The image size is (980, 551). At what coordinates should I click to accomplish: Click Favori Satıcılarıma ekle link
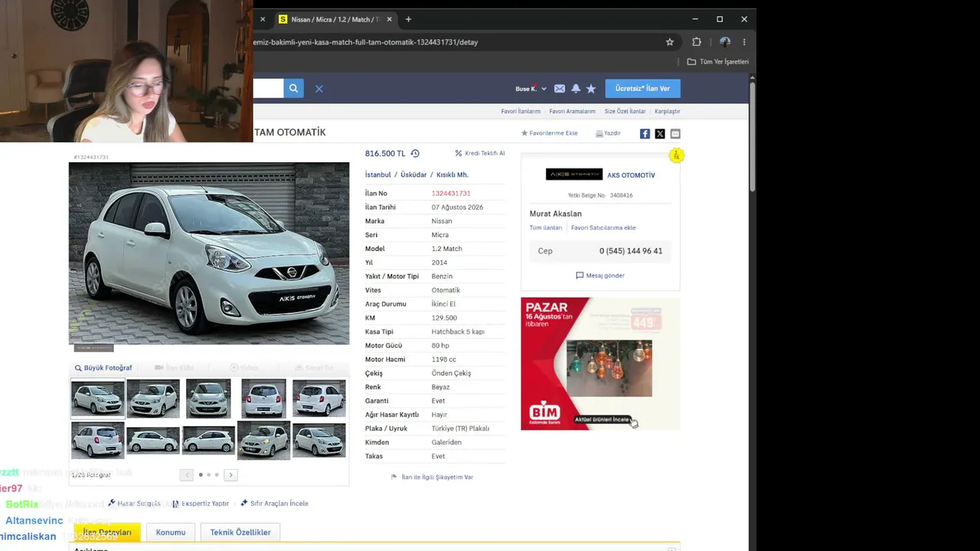pos(603,228)
